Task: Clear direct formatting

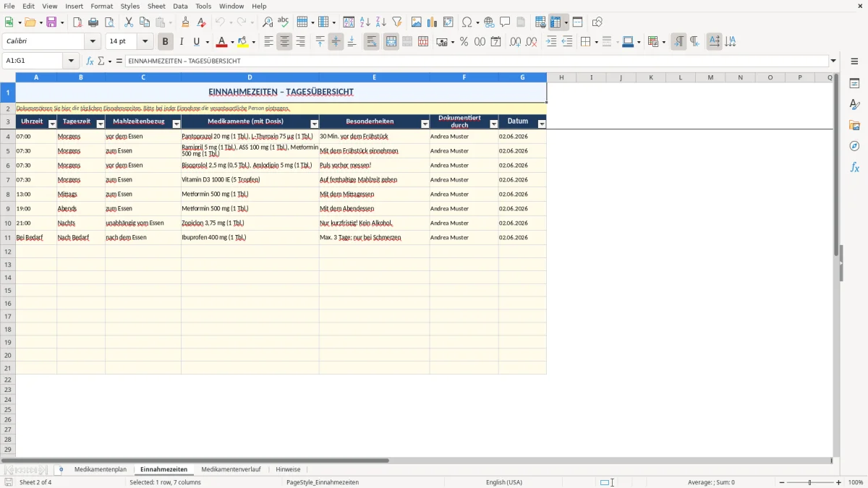Action: (202, 22)
